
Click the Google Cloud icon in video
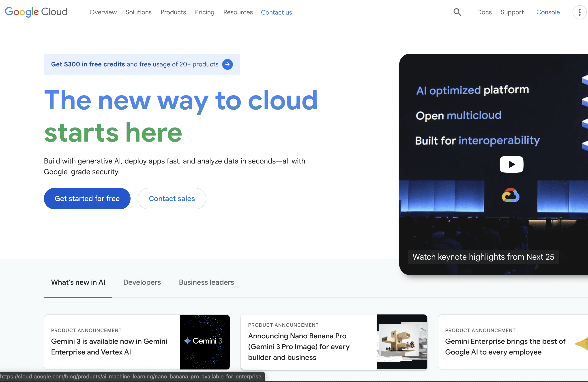click(511, 195)
